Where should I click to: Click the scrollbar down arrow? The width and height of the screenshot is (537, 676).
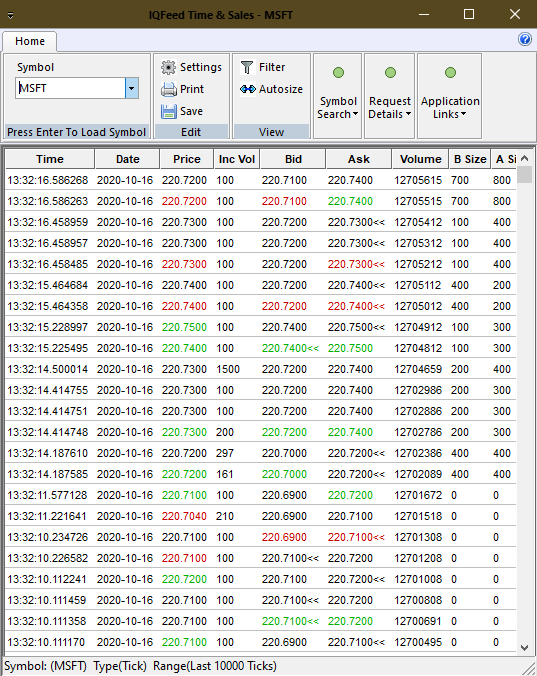(x=525, y=647)
